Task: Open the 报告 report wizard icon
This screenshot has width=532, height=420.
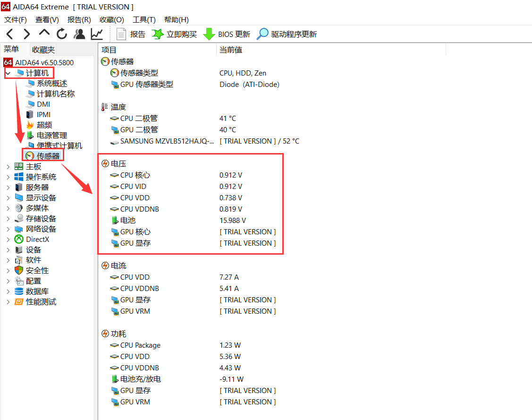Action: point(122,34)
